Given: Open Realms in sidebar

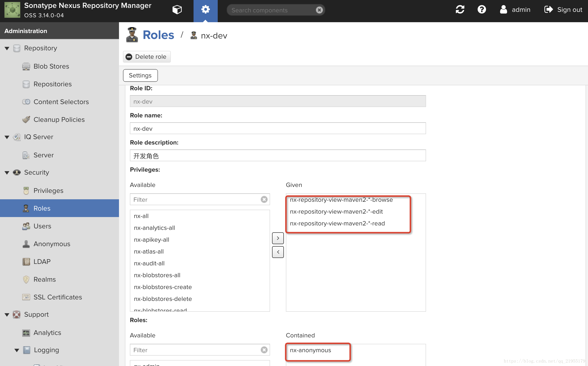Looking at the screenshot, I should (x=44, y=279).
